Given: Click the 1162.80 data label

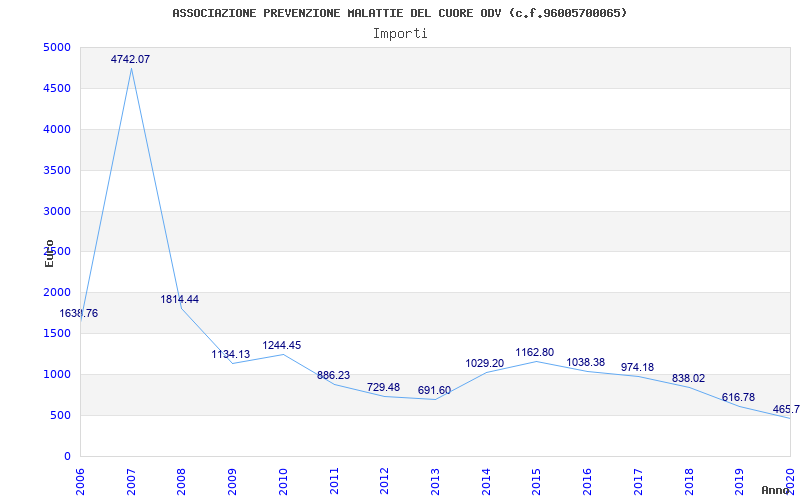Looking at the screenshot, I should pyautogui.click(x=535, y=353).
